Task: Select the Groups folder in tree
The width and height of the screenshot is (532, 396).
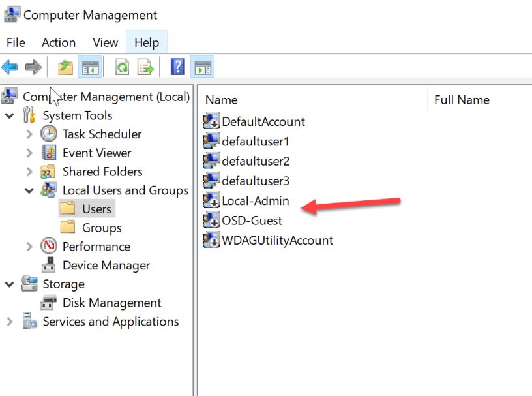Action: [x=102, y=228]
